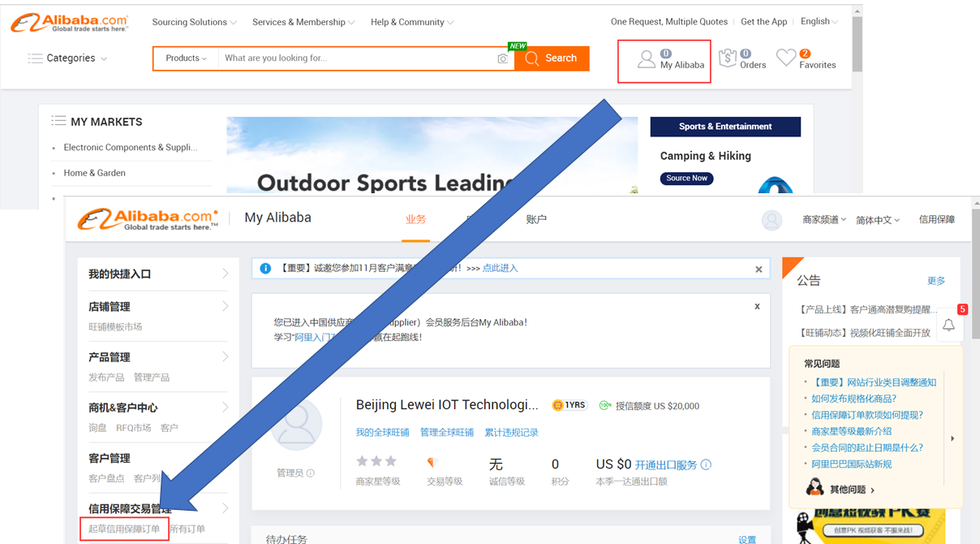The image size is (980, 544).
Task: Click the 发布产品 link
Action: [x=106, y=378]
